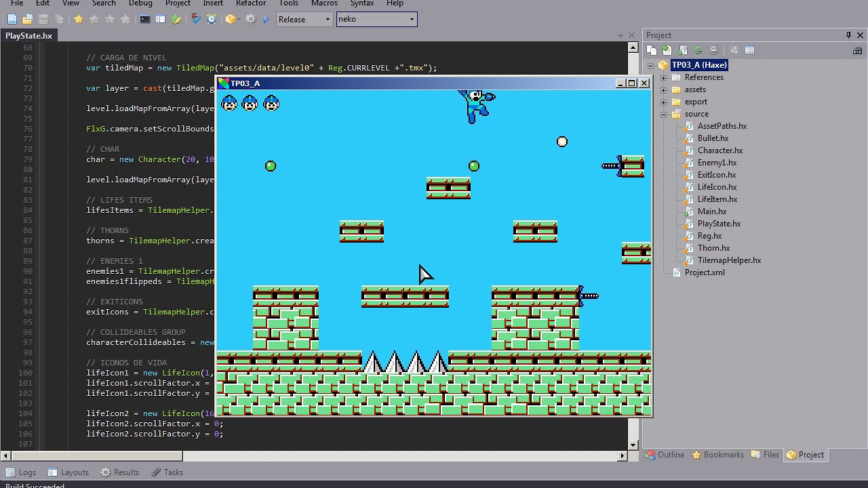The width and height of the screenshot is (868, 488).
Task: Open the Tasks bottom tab
Action: pyautogui.click(x=167, y=472)
